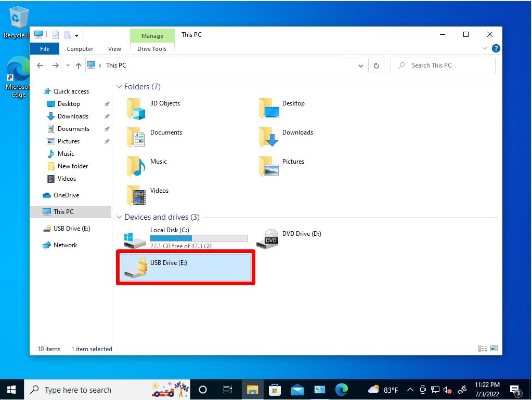Click the taskbar search box

pyautogui.click(x=107, y=390)
